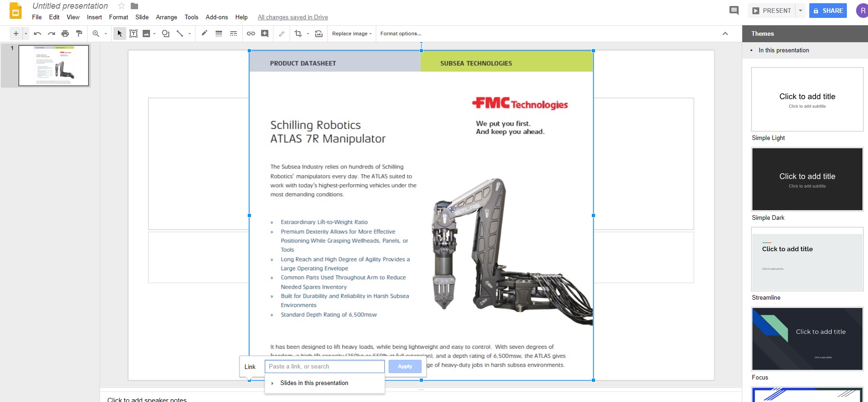Click the inserted datasheet image on the slide
This screenshot has width=868, height=402.
tap(421, 215)
